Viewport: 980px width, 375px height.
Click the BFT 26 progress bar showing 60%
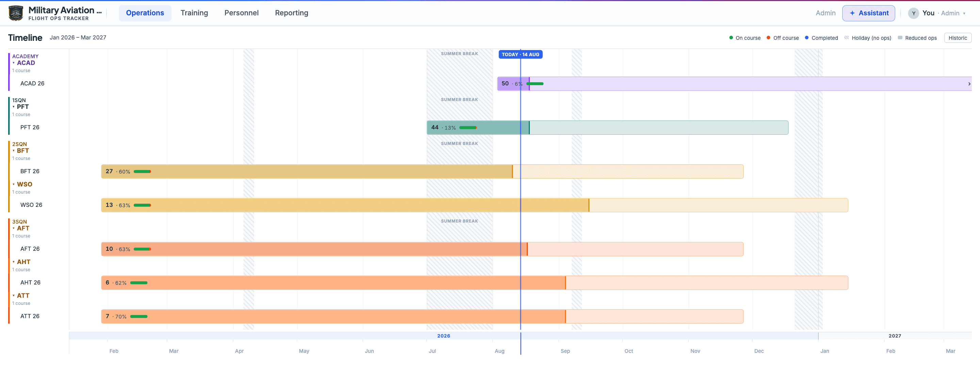pyautogui.click(x=422, y=172)
